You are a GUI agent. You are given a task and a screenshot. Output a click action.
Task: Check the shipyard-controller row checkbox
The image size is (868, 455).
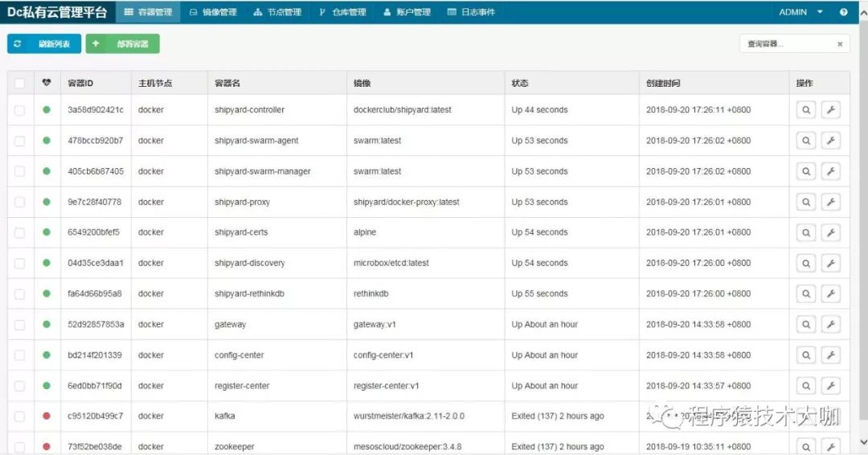point(19,110)
